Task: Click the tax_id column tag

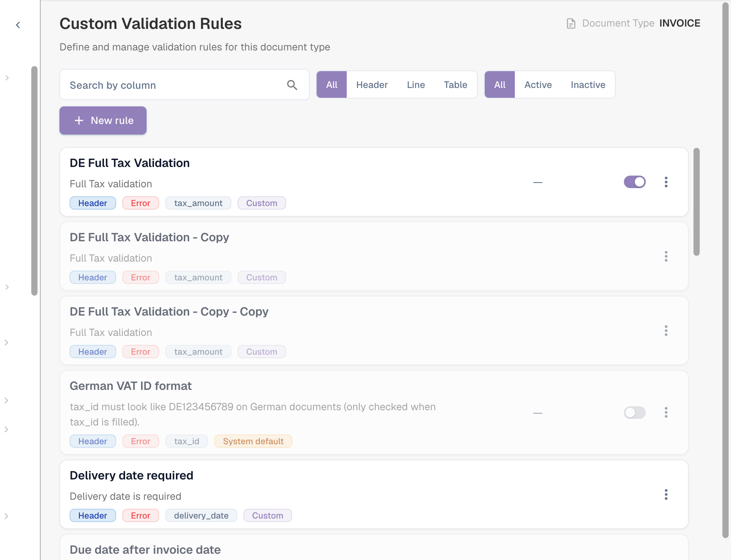Action: (x=186, y=441)
